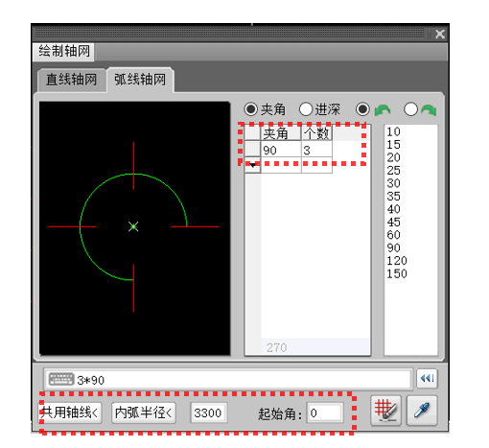The height and width of the screenshot is (448, 489).
Task: Choose 25 from the preset list
Action: point(393,171)
